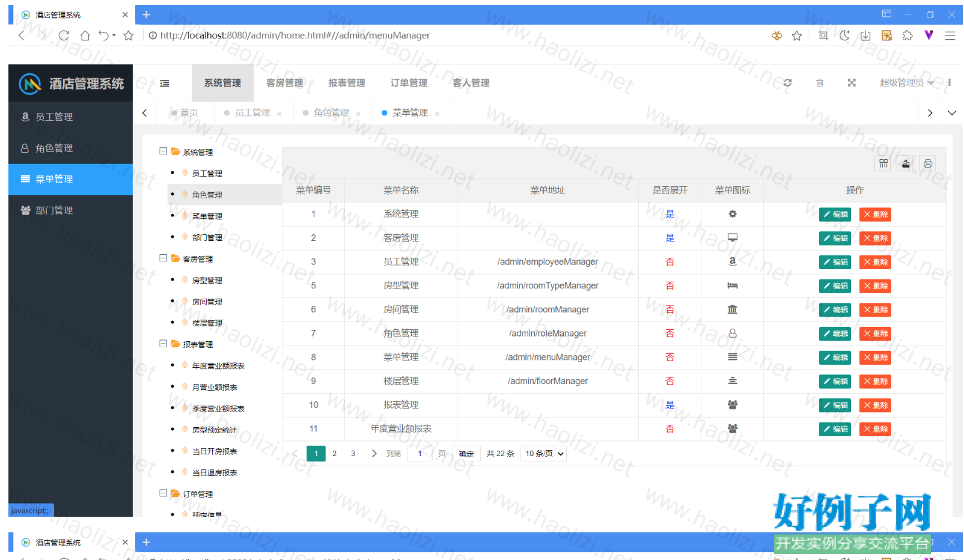
Task: Open the 超级管理员 user dropdown
Action: click(906, 83)
